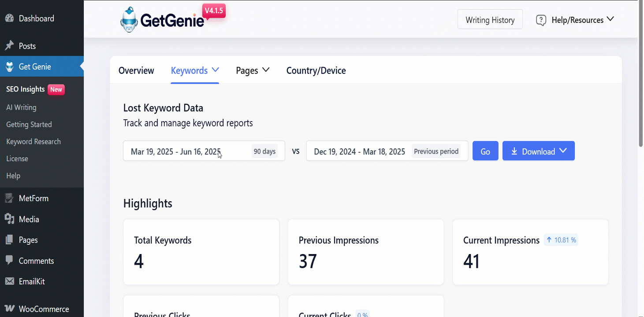This screenshot has width=644, height=317.
Task: Switch to the Overview tab
Action: click(136, 70)
